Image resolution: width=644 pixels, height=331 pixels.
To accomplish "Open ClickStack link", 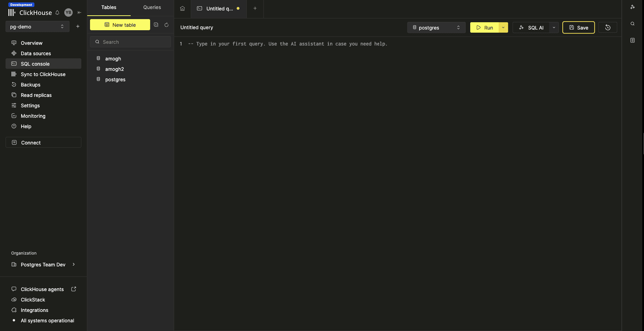I will tap(33, 300).
